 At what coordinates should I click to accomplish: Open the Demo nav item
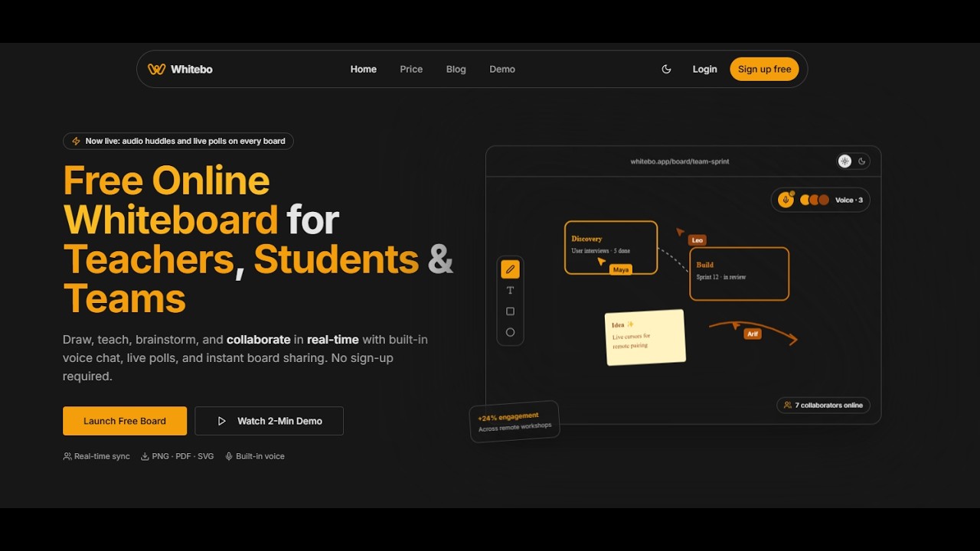tap(502, 69)
